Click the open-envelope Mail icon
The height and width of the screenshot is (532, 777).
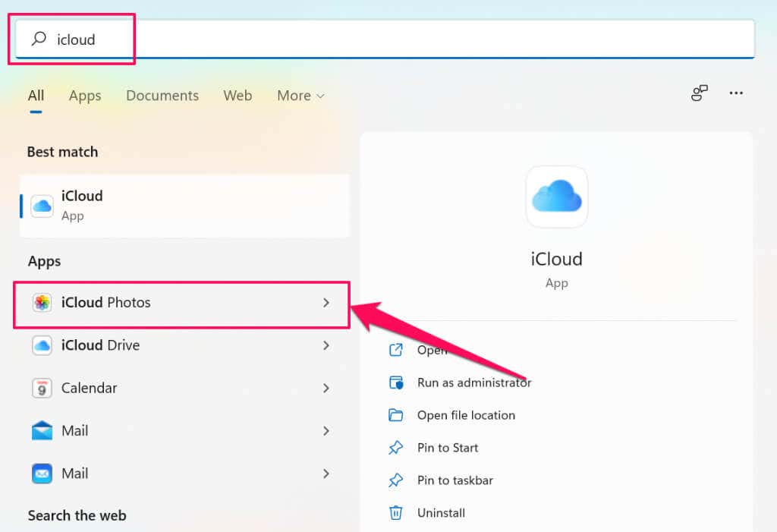pos(42,430)
